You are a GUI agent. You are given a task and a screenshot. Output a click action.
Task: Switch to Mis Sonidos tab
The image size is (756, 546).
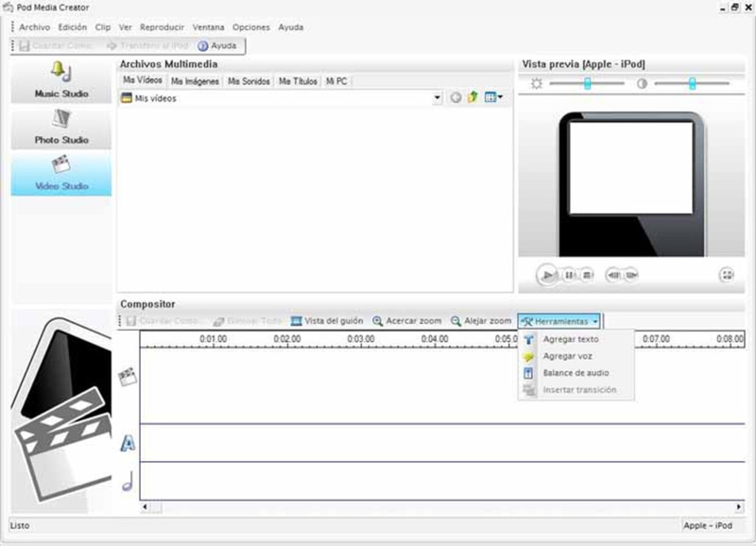249,81
